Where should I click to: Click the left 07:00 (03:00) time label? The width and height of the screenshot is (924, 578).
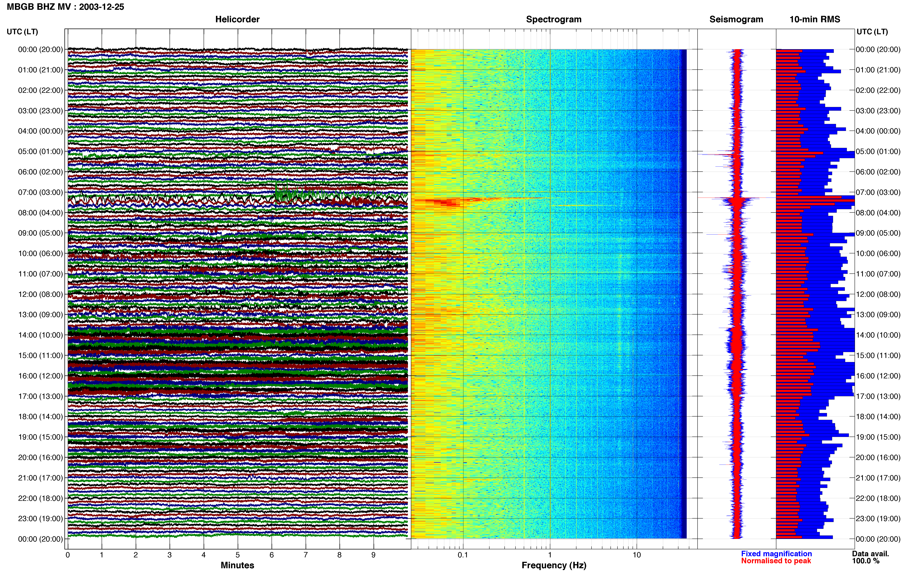click(41, 192)
